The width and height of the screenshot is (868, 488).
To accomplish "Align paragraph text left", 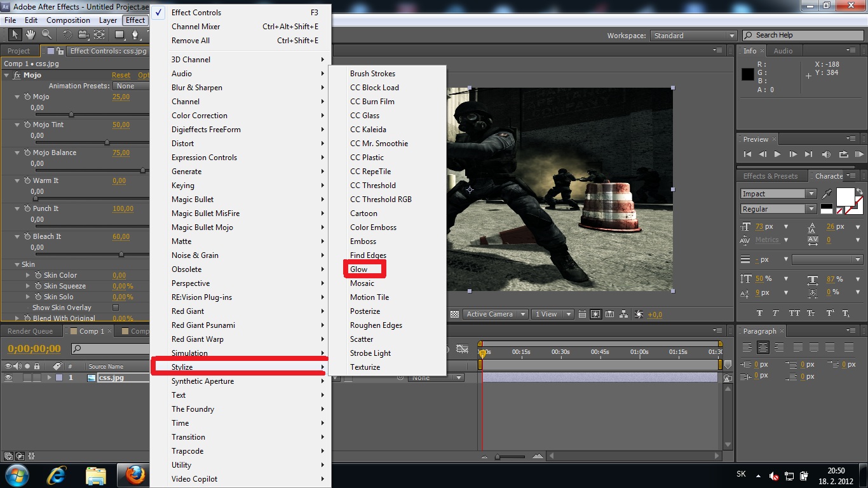I will click(x=747, y=348).
